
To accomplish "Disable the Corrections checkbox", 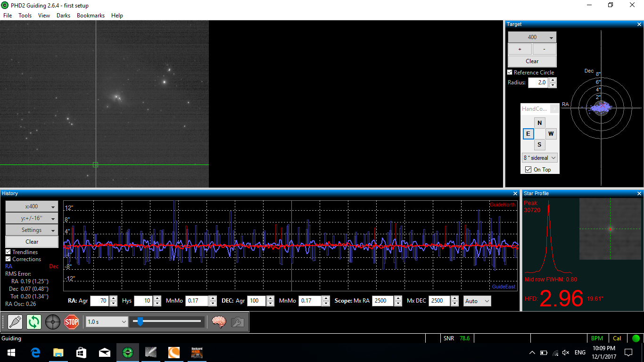I will click(x=8, y=259).
